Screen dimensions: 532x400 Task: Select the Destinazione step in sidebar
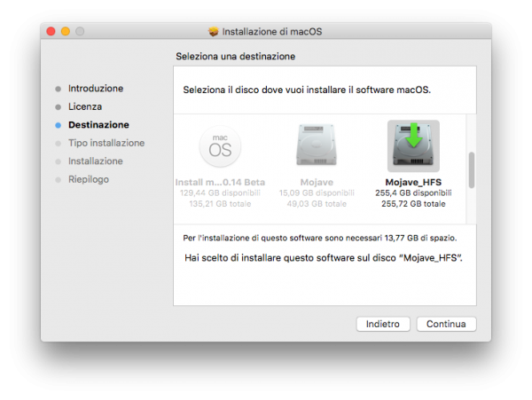[98, 125]
